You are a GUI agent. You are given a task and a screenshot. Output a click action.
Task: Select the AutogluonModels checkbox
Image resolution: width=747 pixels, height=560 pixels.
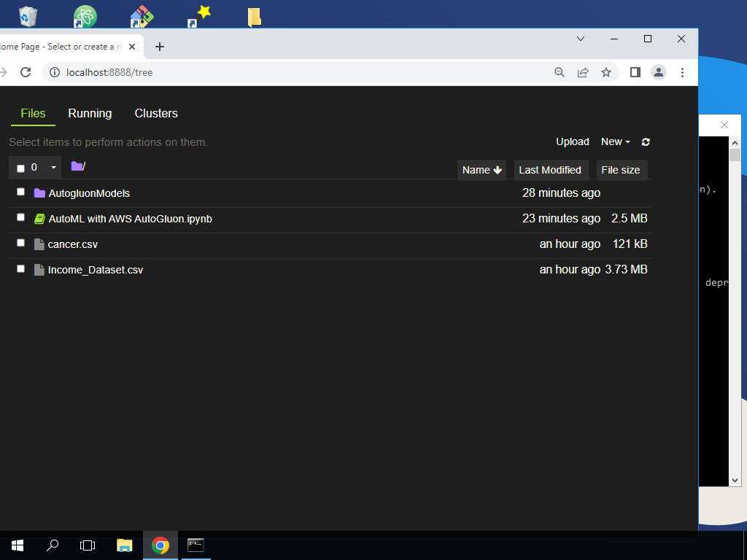click(x=20, y=192)
